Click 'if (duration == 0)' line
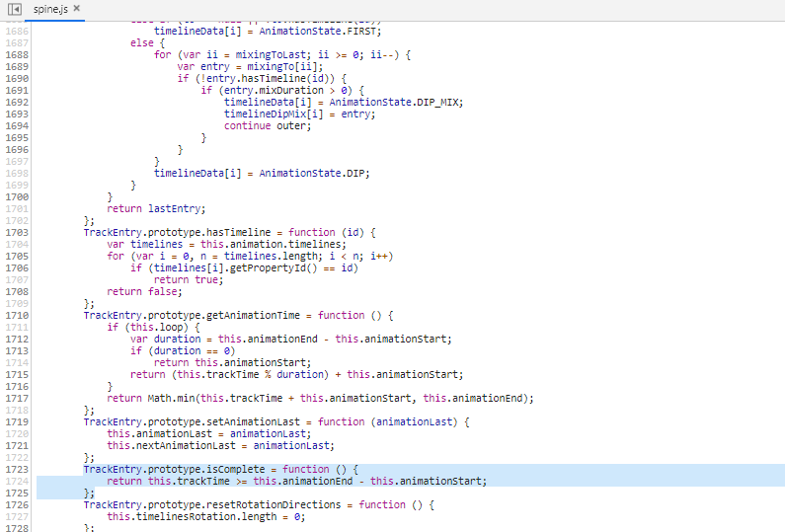Image resolution: width=785 pixels, height=532 pixels. 183,351
